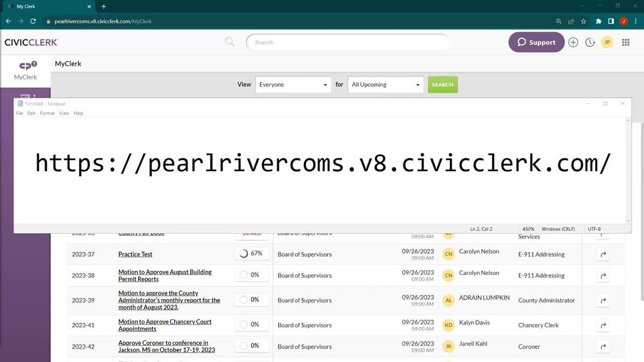Click the magnifier icon beside the CivicClerk search box
Viewport: 644px width, 362px height.
tap(230, 42)
